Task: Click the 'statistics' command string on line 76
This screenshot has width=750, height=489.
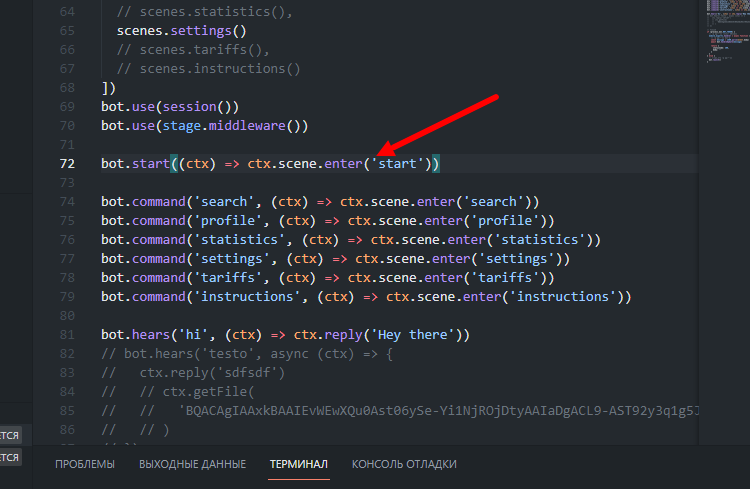Action: [239, 240]
